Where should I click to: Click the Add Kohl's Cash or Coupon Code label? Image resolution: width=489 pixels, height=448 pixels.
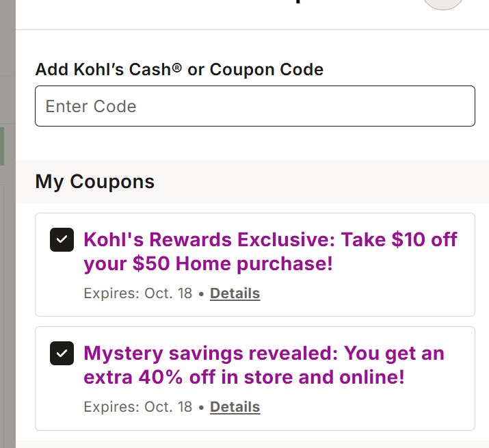click(x=179, y=69)
